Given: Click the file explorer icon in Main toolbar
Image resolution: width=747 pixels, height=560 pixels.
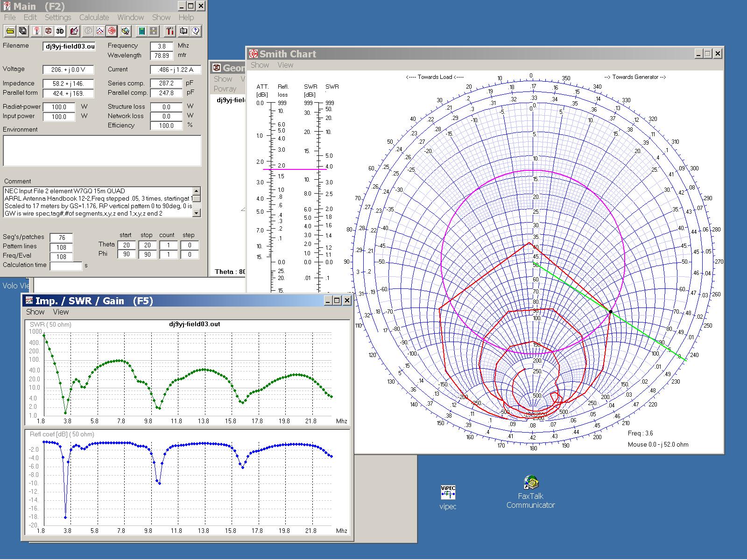Looking at the screenshot, I should click(125, 31).
